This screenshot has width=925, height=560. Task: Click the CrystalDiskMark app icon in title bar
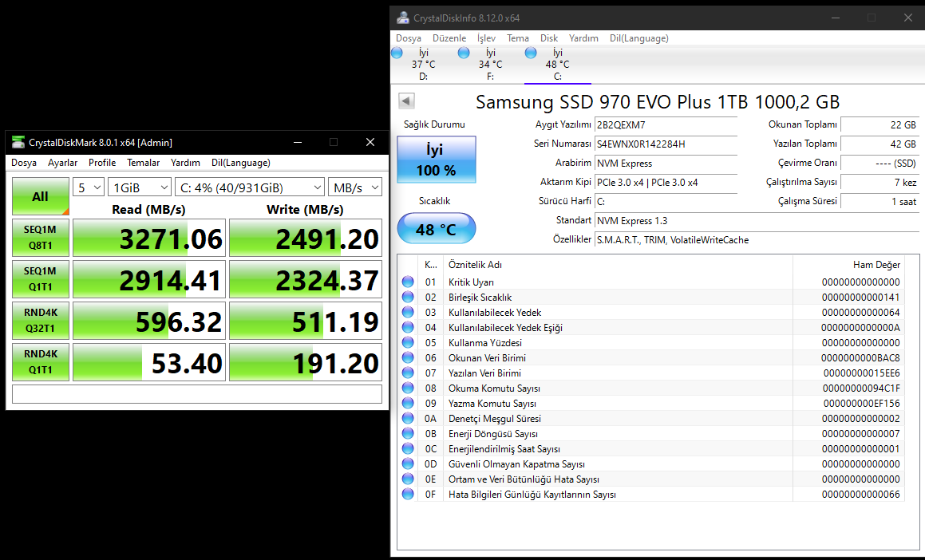click(x=18, y=142)
